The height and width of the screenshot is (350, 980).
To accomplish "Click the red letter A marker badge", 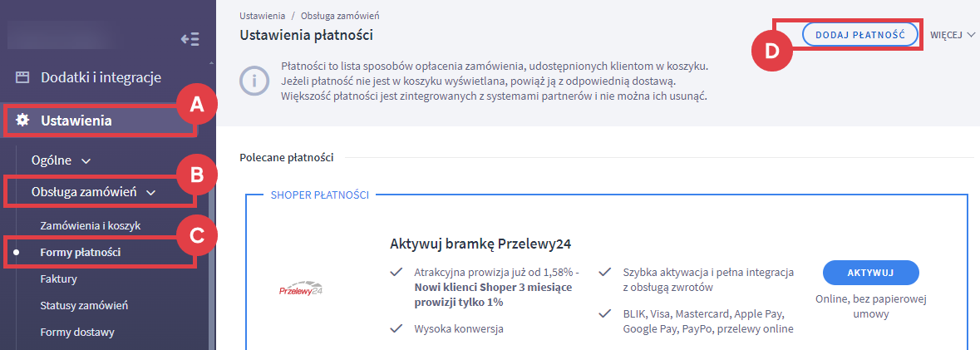I will (x=196, y=105).
